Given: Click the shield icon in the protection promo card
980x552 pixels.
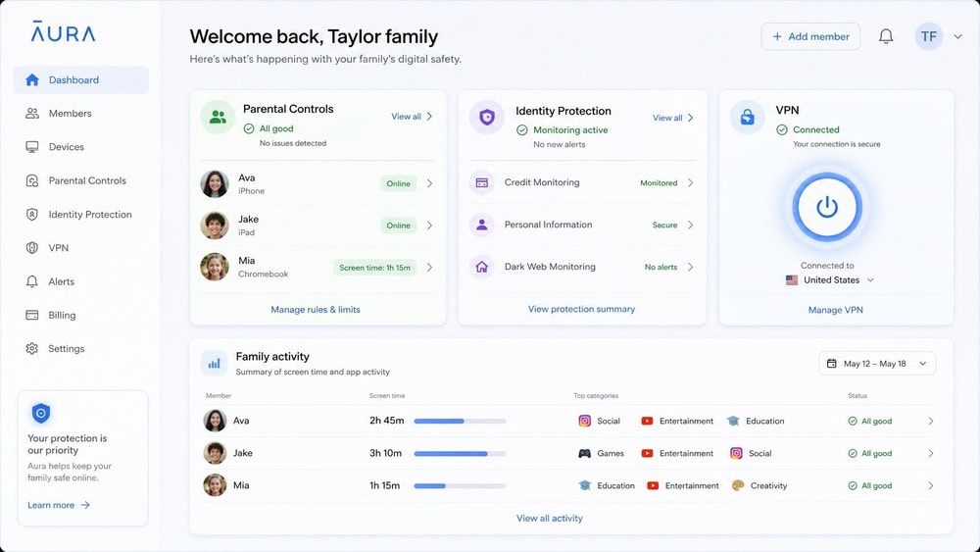Looking at the screenshot, I should [x=40, y=413].
